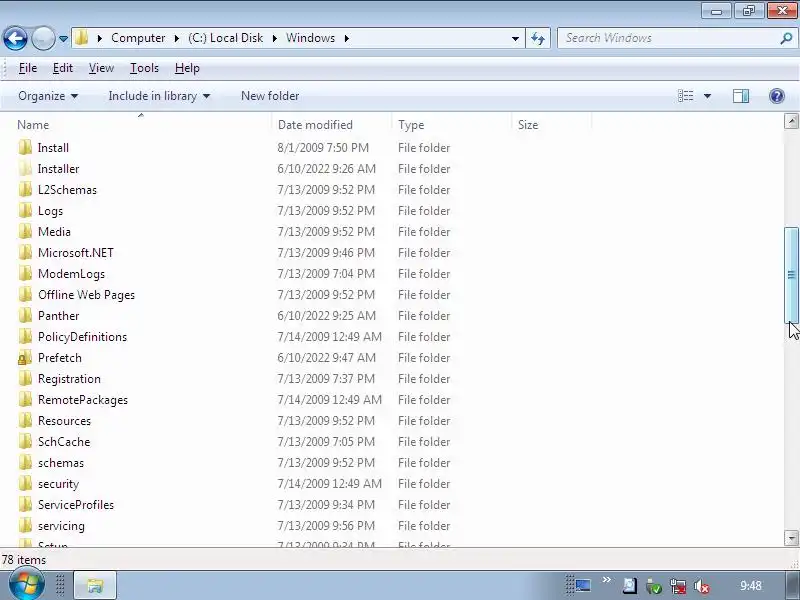This screenshot has width=800, height=600.
Task: Select the Installer folder icon
Action: (x=25, y=168)
